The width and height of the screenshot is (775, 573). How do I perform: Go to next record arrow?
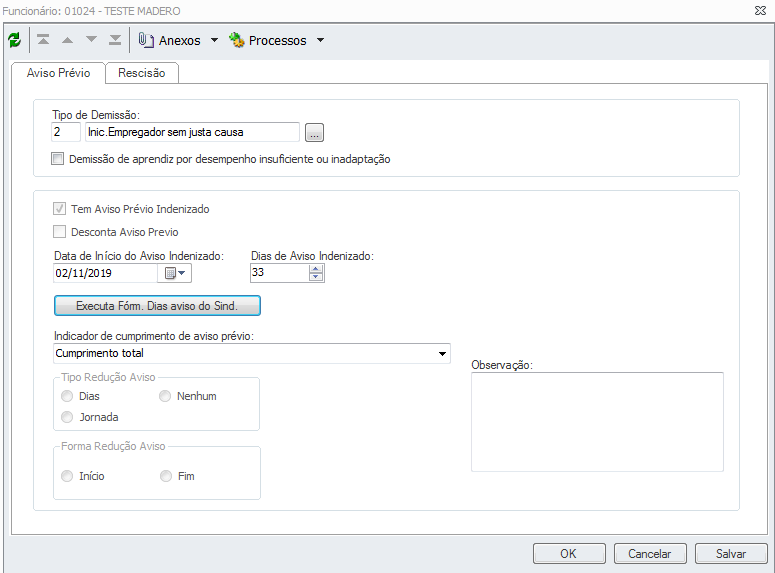point(91,40)
